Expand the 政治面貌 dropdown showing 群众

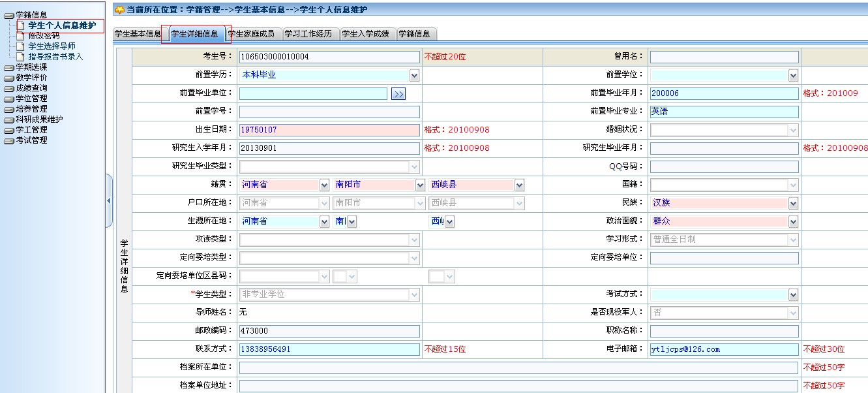pos(793,221)
